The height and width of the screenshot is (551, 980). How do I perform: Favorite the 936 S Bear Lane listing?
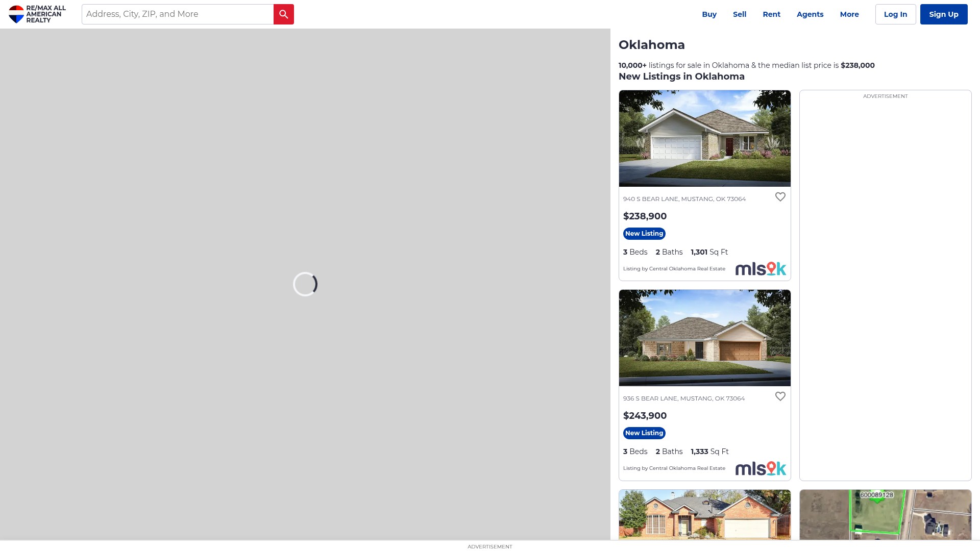tap(780, 396)
